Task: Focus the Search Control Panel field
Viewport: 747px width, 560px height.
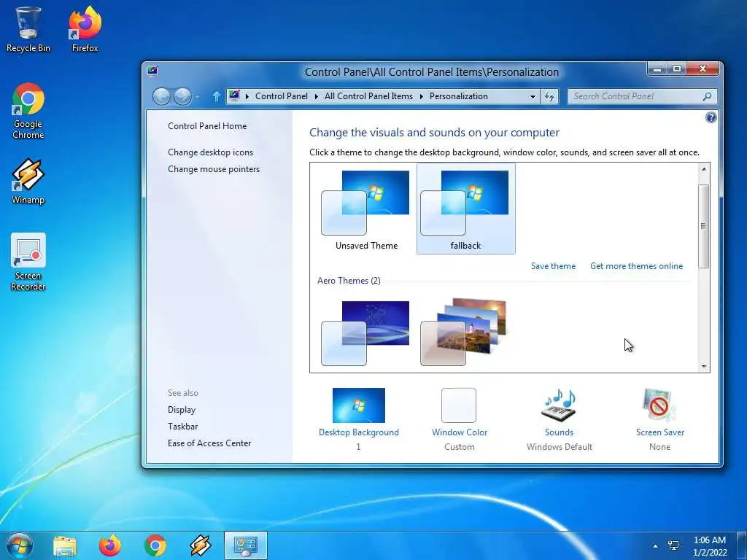Action: tap(642, 96)
